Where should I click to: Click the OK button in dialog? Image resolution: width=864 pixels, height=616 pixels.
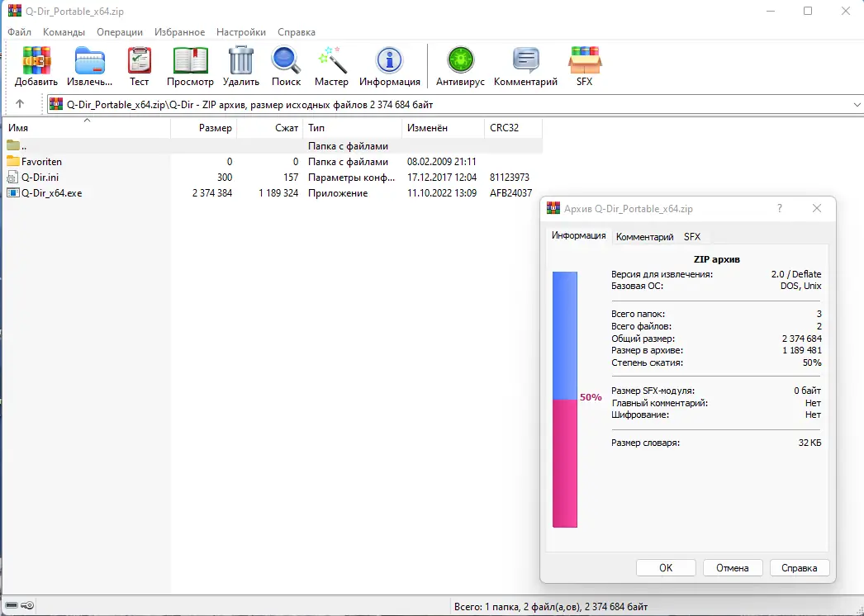click(666, 568)
